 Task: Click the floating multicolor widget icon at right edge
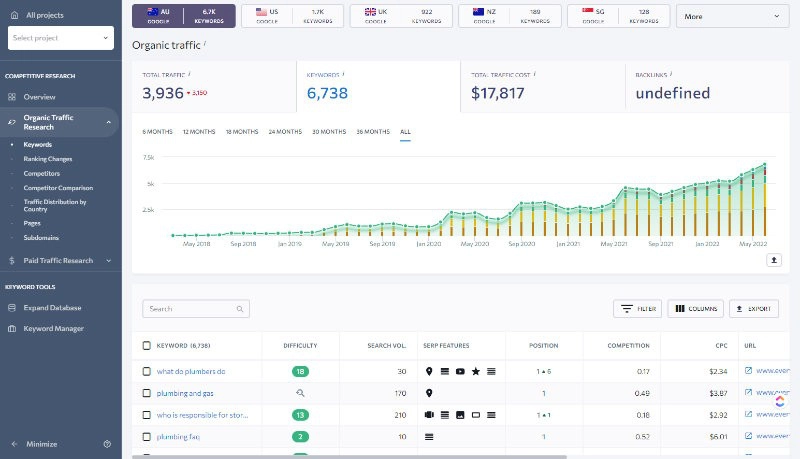tap(780, 402)
